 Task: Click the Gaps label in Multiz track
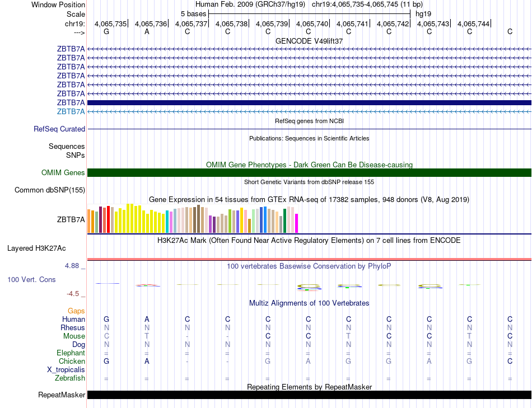pos(76,311)
